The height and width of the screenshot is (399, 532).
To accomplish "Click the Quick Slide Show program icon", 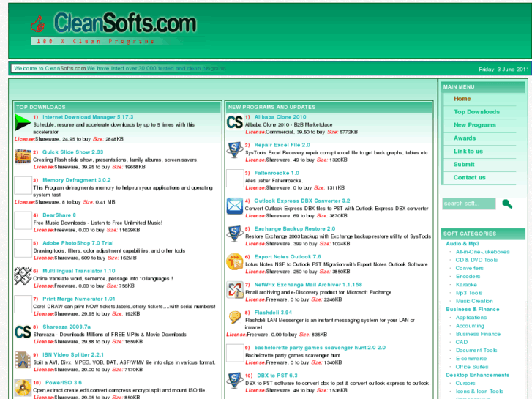I will 23,157.
